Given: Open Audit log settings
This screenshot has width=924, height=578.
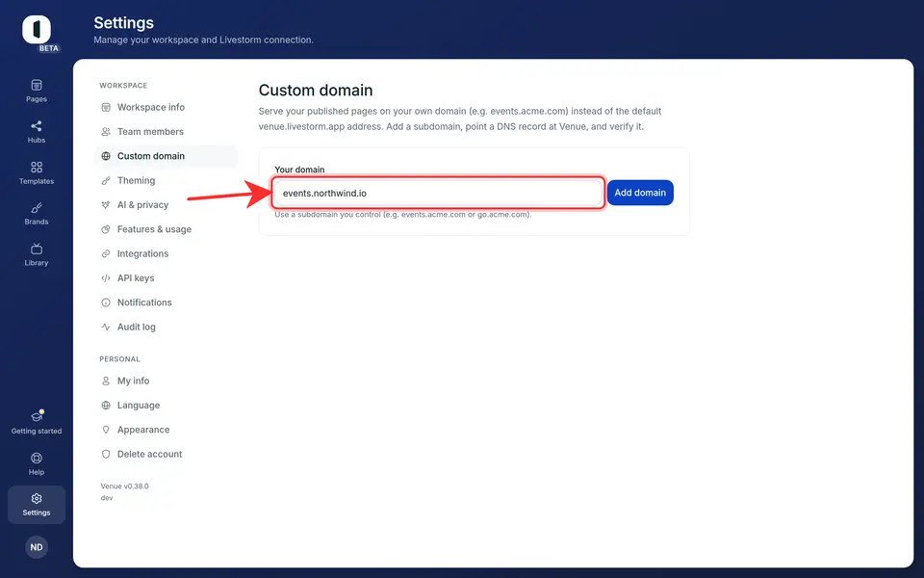Looking at the screenshot, I should click(x=167, y=327).
